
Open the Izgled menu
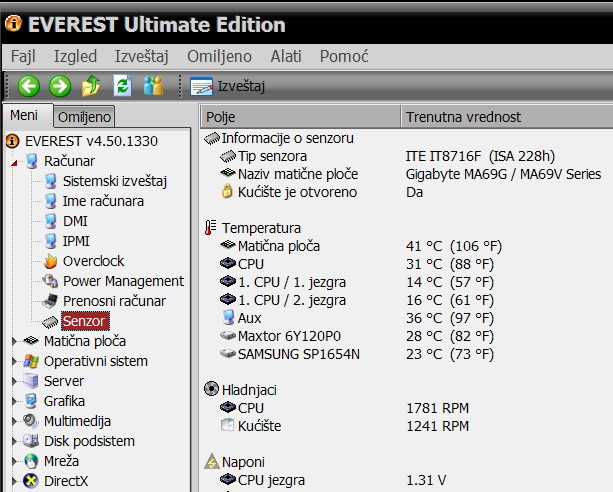(75, 56)
